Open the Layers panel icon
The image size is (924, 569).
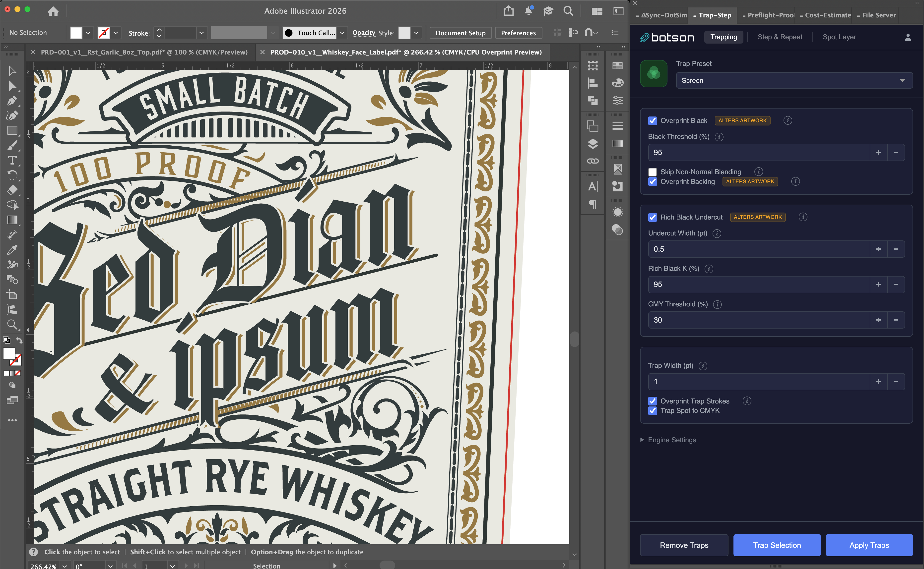pyautogui.click(x=593, y=144)
